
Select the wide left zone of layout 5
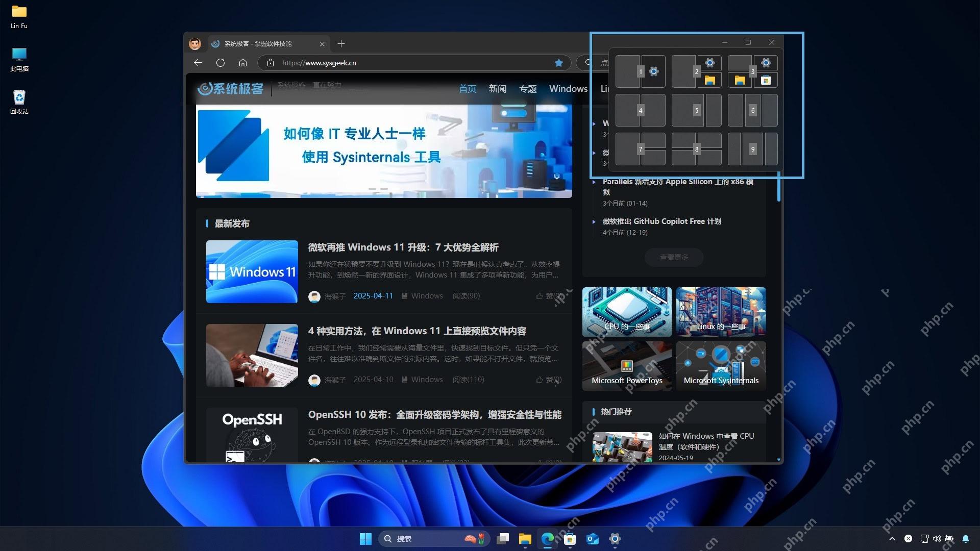(688, 110)
